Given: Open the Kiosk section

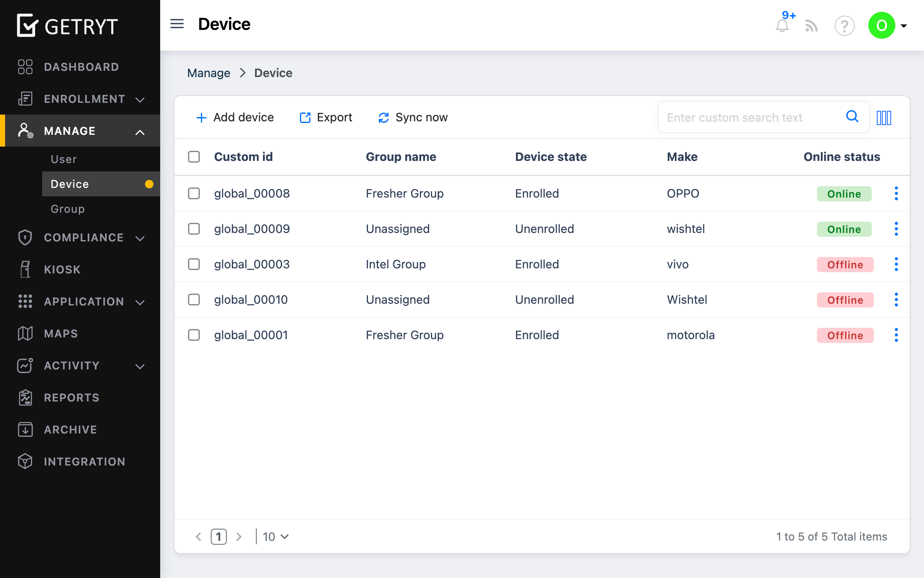Looking at the screenshot, I should (80, 269).
